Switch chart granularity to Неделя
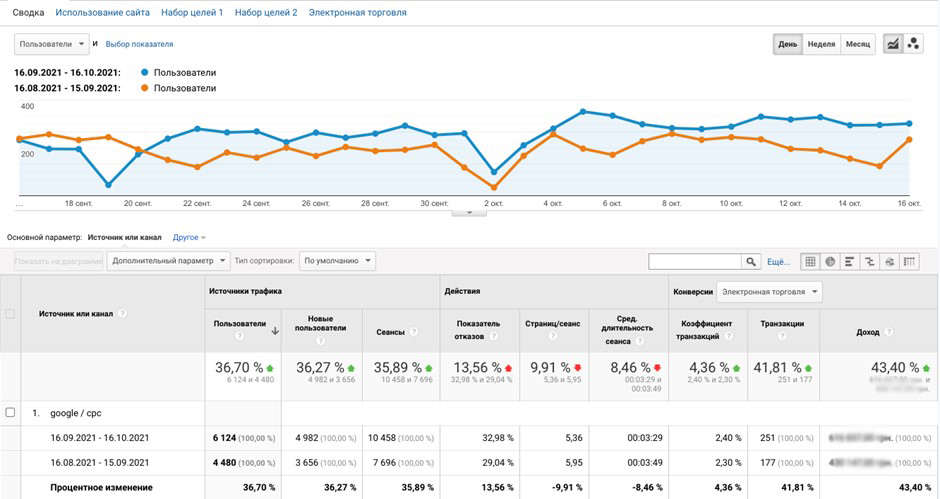This screenshot has height=499, width=940. coord(821,44)
